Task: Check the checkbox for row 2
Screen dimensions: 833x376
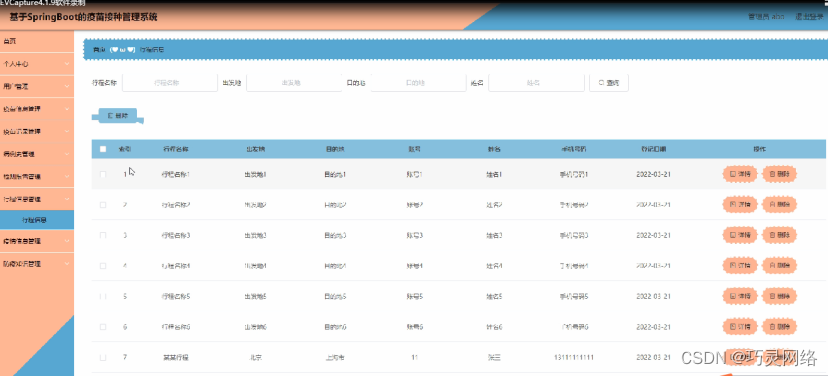Action: (103, 204)
